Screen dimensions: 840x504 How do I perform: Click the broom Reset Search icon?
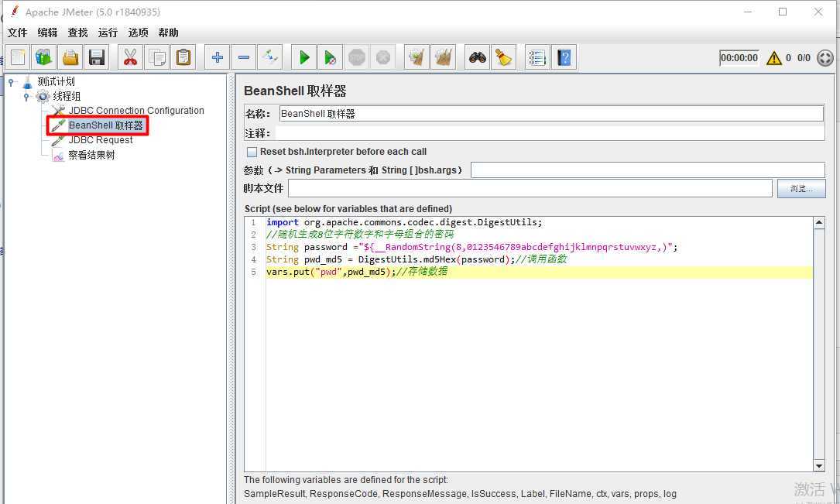[504, 57]
